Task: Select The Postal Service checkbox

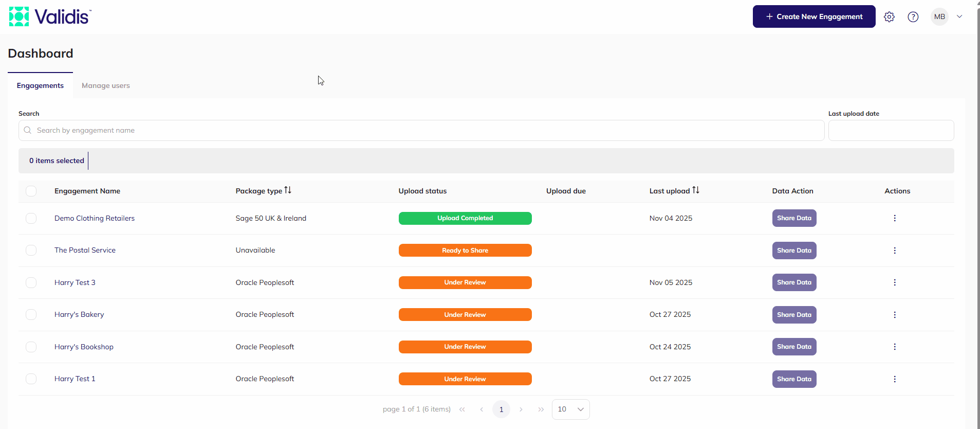Action: 31,250
